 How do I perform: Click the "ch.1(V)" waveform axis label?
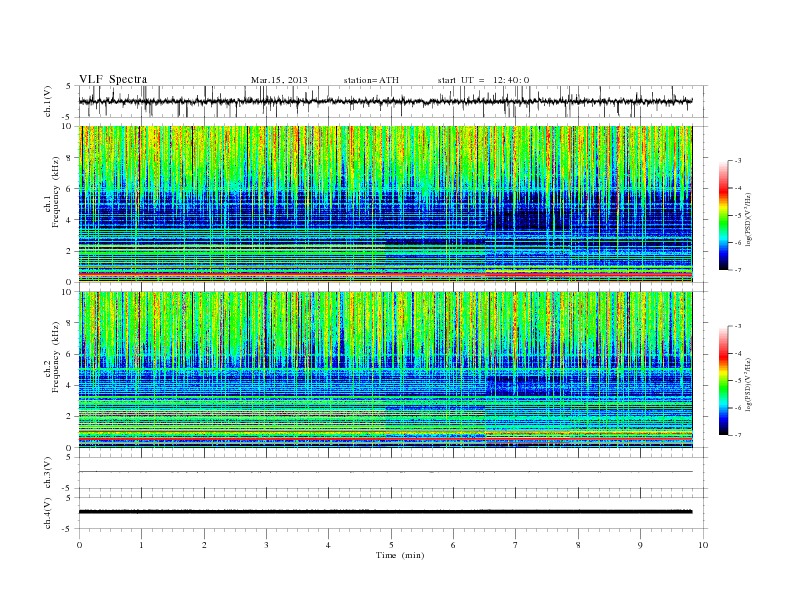(48, 101)
